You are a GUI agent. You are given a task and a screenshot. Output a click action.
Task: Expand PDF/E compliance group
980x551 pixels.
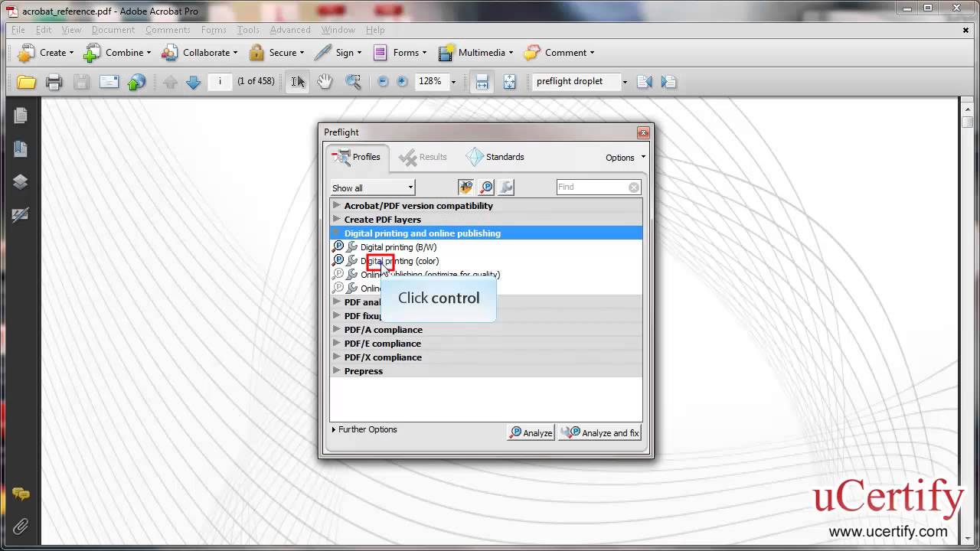pyautogui.click(x=336, y=343)
